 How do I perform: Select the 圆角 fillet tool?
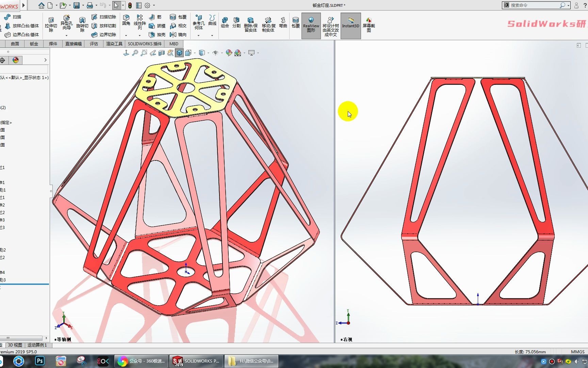pyautogui.click(x=126, y=20)
